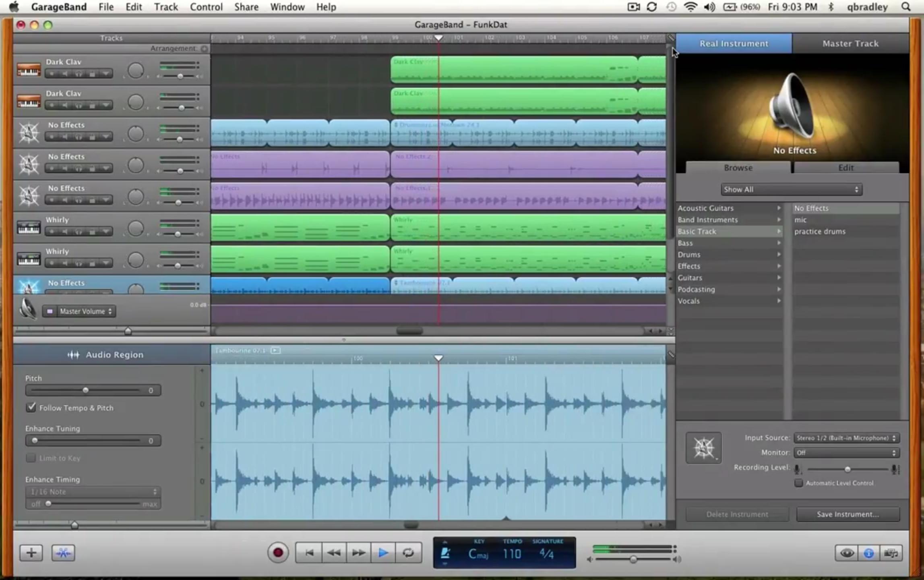Open the Master Volume automation dropdown
This screenshot has width=924, height=580.
[86, 311]
